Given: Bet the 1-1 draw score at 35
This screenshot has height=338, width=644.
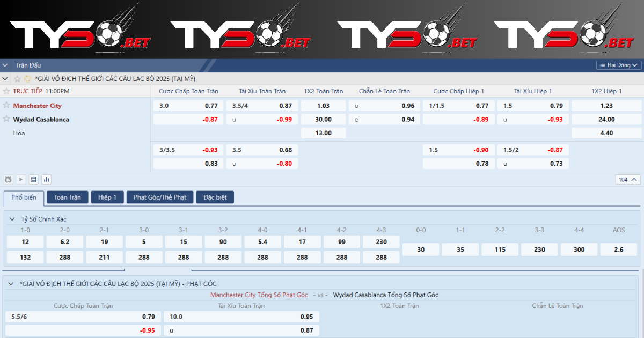Looking at the screenshot, I should pyautogui.click(x=460, y=249).
